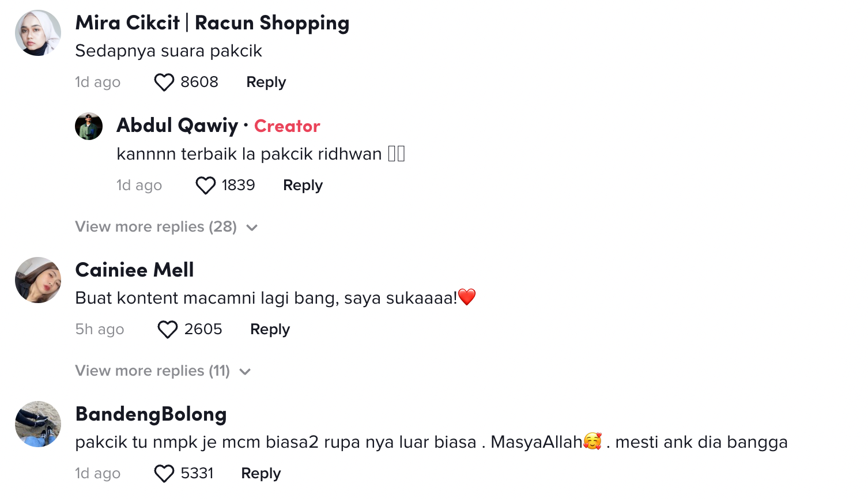Like Mira Cikcit's comment with the heart

[164, 82]
